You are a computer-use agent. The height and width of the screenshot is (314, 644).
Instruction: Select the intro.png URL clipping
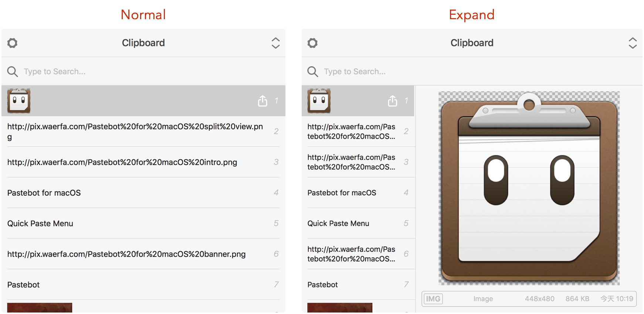(x=143, y=162)
